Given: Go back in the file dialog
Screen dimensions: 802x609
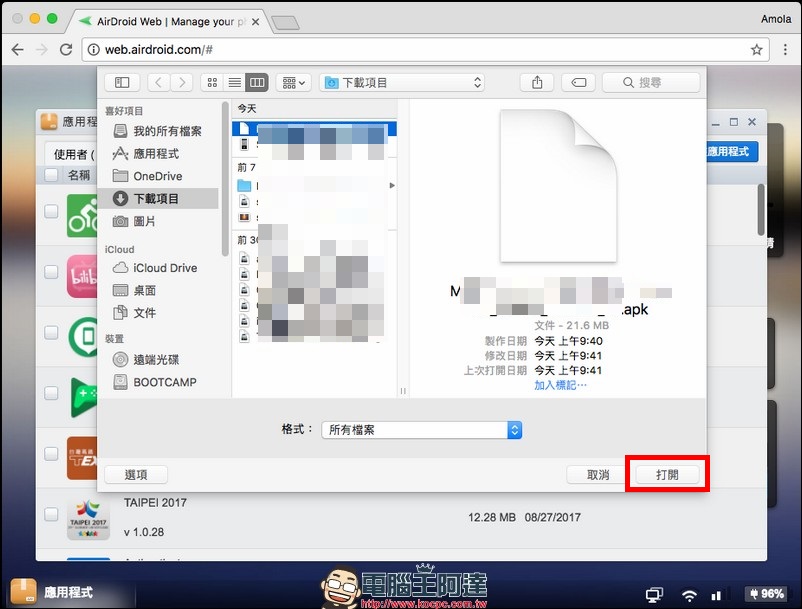Looking at the screenshot, I should coord(159,82).
